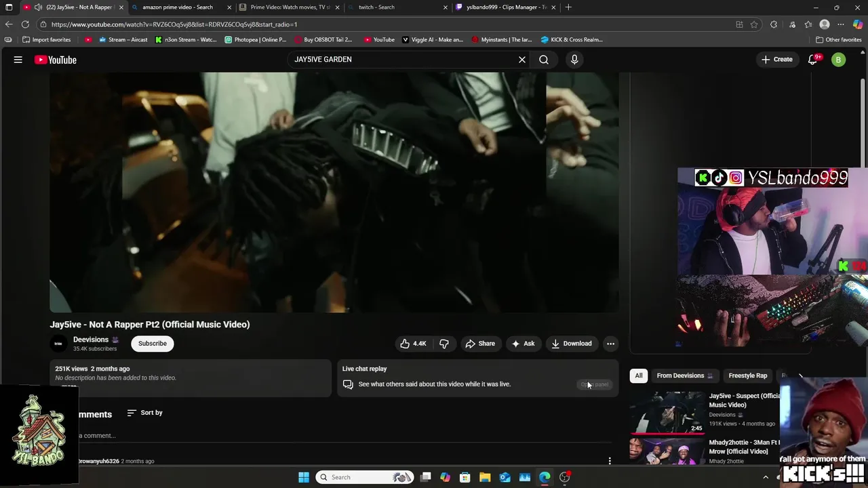The height and width of the screenshot is (488, 868).
Task: Open the Photopea bookmark
Action: [256, 40]
